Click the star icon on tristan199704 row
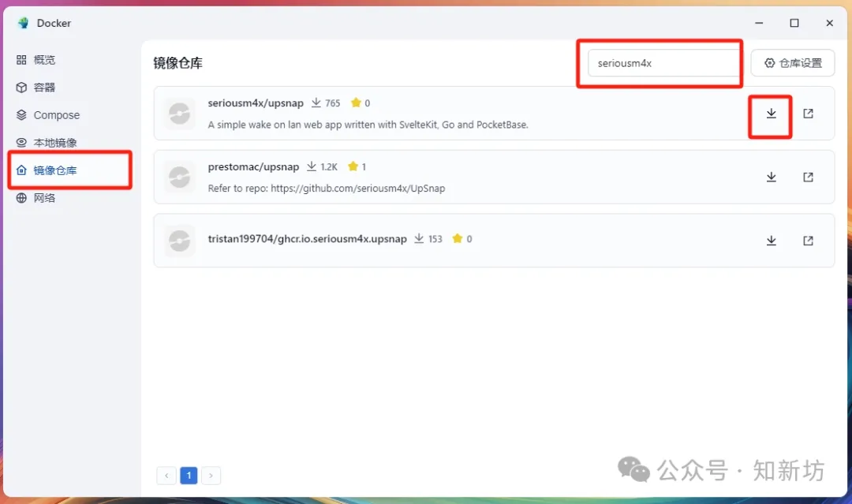This screenshot has height=504, width=852. point(458,238)
